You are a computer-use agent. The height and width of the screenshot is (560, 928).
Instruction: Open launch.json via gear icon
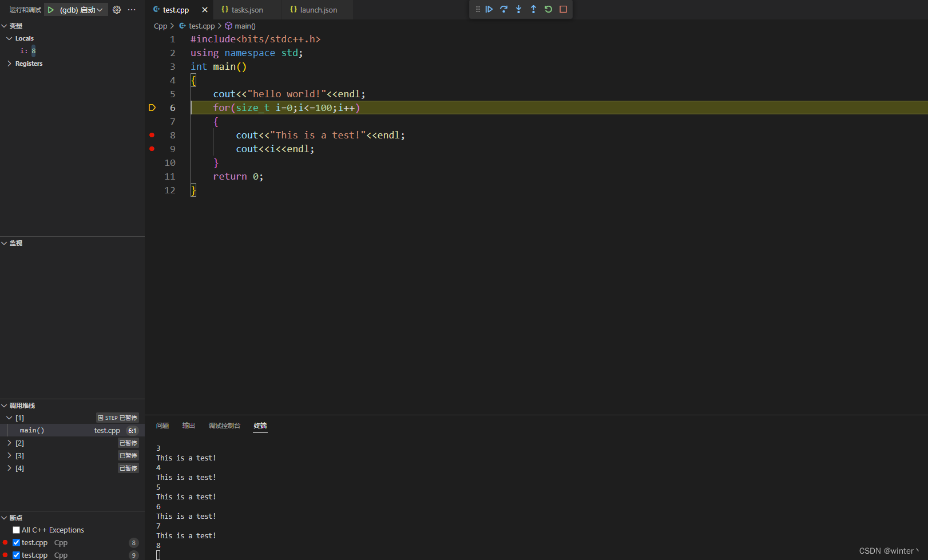pyautogui.click(x=117, y=10)
